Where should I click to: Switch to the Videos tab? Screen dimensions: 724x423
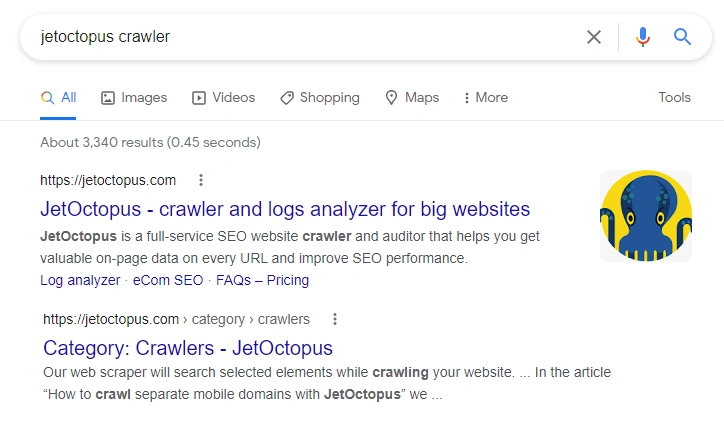(223, 97)
